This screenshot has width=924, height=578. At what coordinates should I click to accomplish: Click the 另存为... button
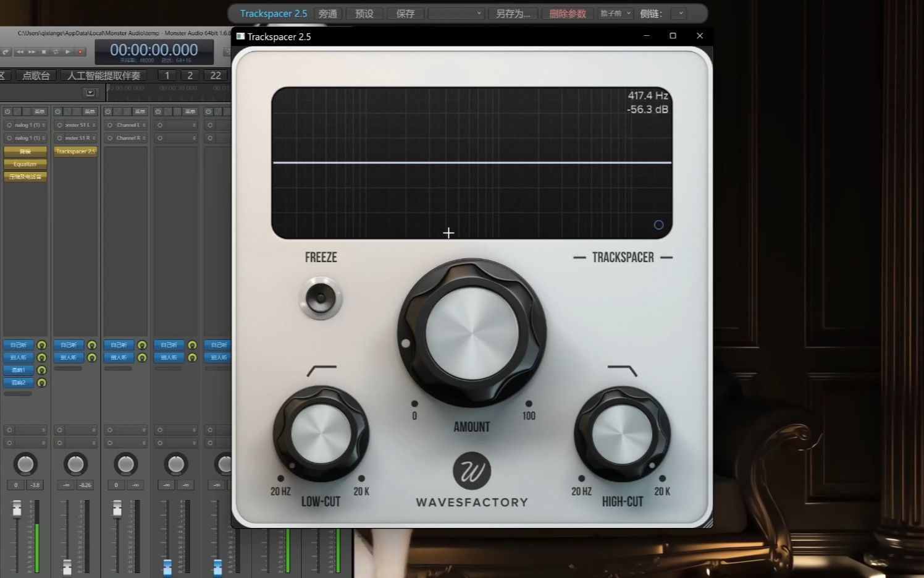(513, 14)
